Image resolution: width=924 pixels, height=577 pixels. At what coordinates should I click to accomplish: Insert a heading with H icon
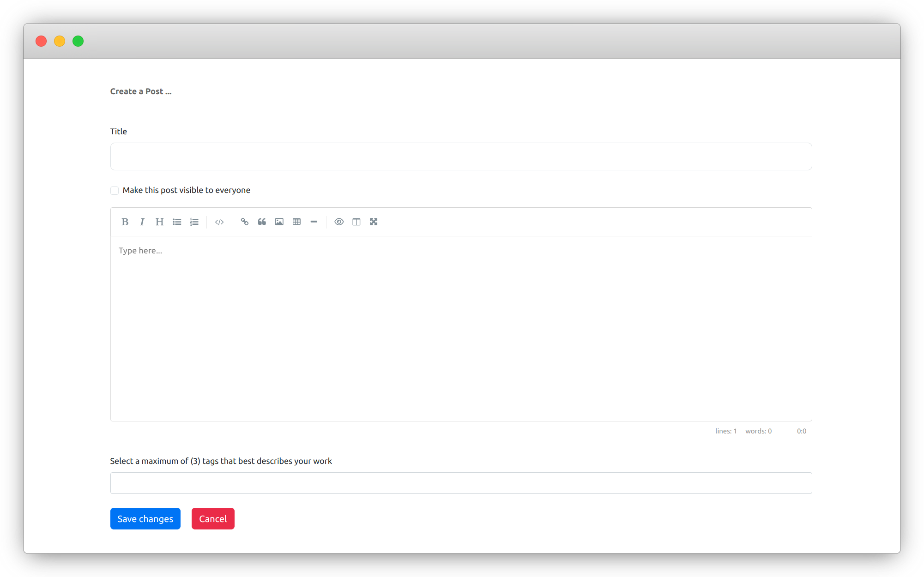point(159,222)
